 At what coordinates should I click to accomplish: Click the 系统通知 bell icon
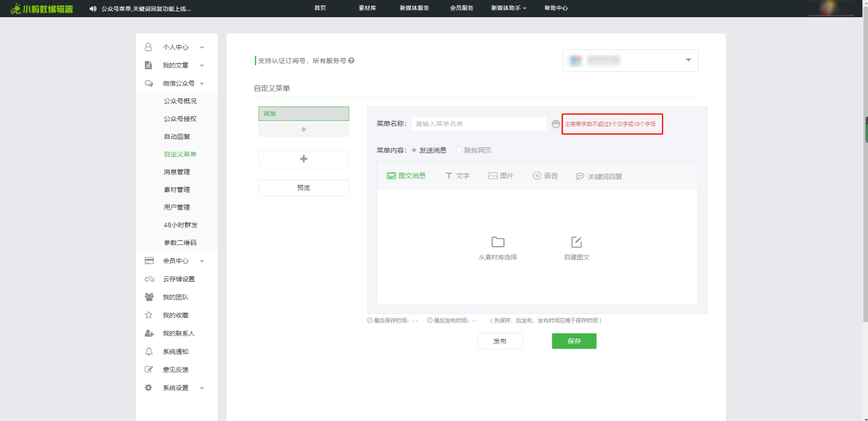click(149, 352)
